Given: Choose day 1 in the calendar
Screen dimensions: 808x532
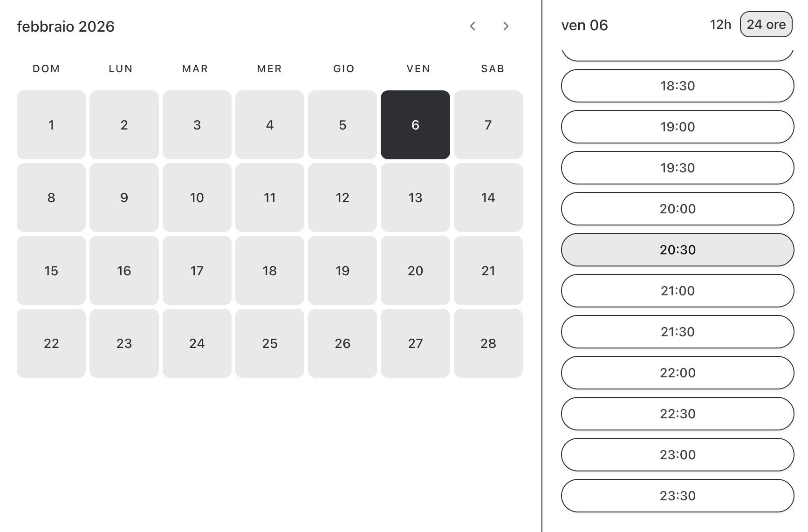Looking at the screenshot, I should (x=51, y=125).
